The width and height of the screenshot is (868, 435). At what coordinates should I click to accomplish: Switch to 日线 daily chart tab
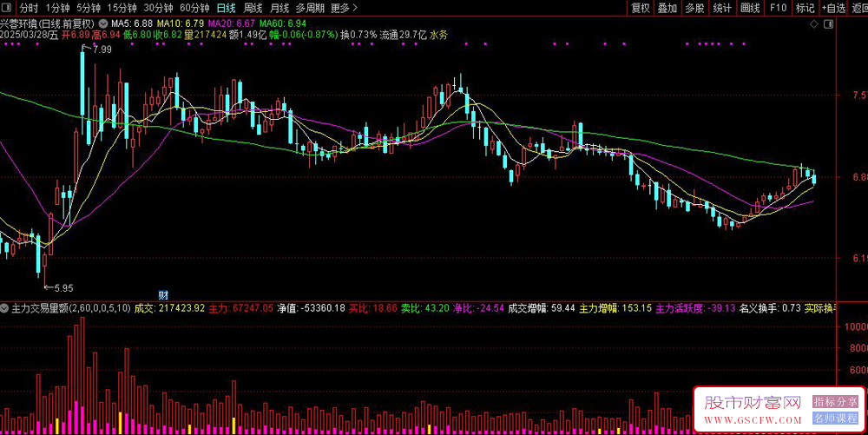[x=226, y=8]
